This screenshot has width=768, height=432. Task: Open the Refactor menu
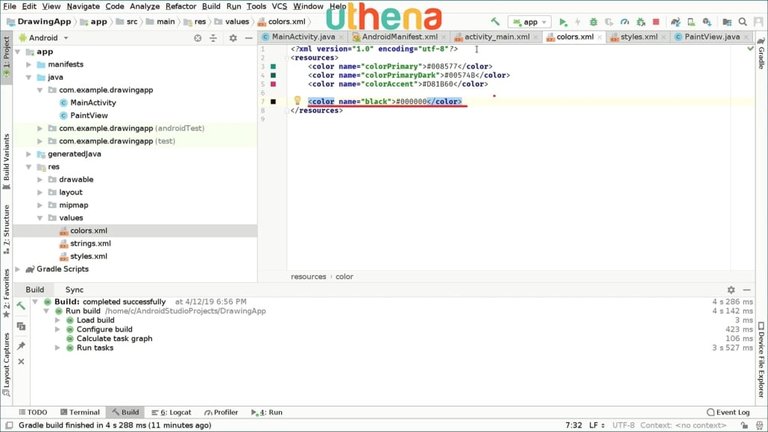click(181, 6)
